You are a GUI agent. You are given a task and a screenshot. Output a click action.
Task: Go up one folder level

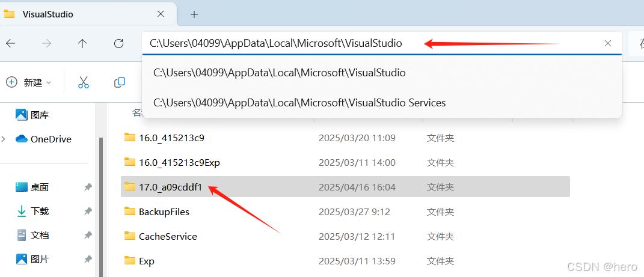tap(82, 43)
